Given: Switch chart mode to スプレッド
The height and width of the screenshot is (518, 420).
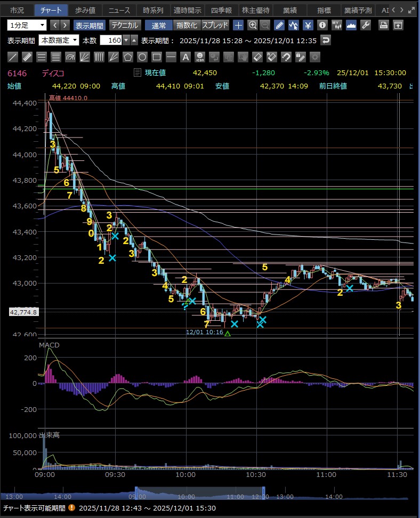Looking at the screenshot, I should (x=215, y=25).
